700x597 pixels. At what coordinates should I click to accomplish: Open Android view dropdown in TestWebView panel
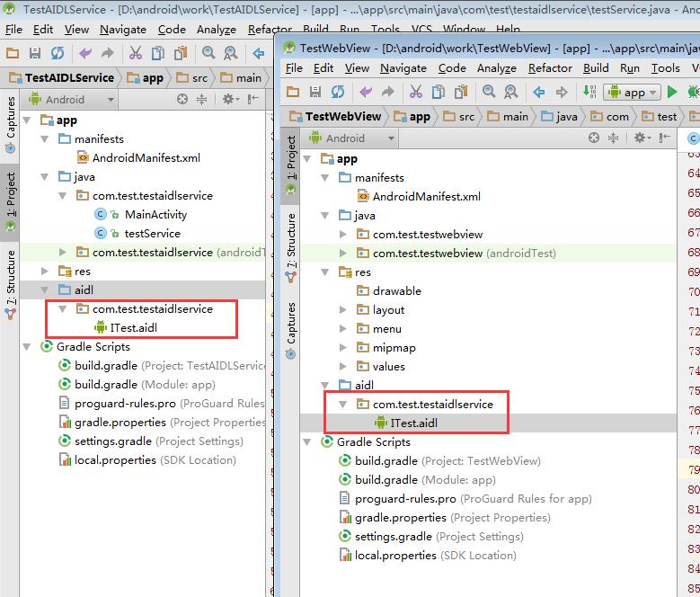click(352, 138)
